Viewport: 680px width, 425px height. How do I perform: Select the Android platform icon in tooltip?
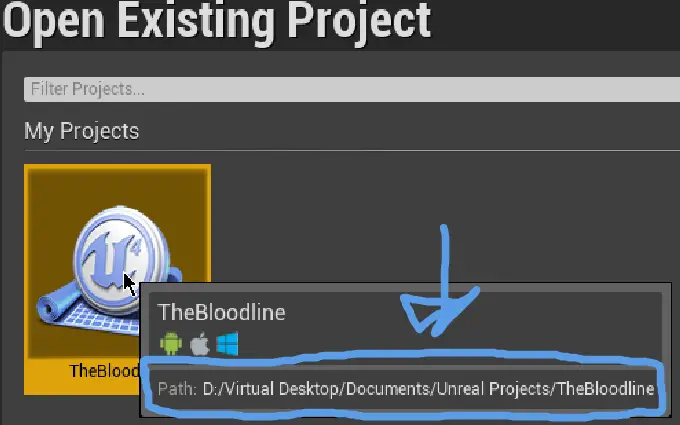171,343
